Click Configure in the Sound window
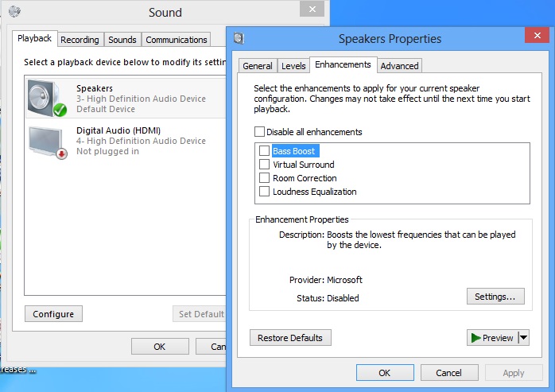The width and height of the screenshot is (555, 392). pyautogui.click(x=53, y=314)
